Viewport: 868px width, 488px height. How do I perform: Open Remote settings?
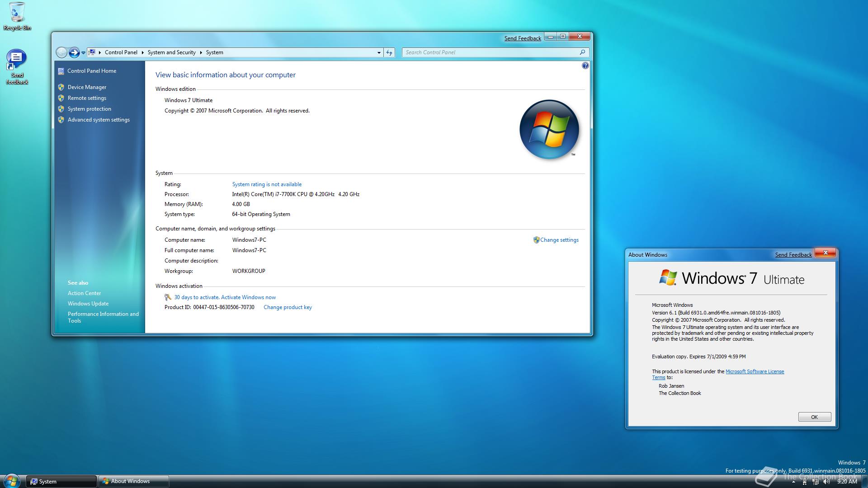pos(87,98)
